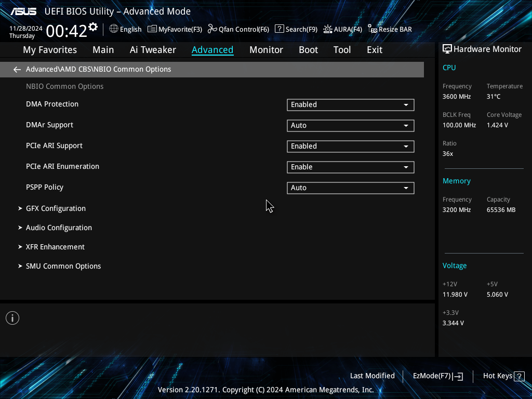Switch to EzMode(F7)
Screen dimensions: 532x399
pos(437,376)
